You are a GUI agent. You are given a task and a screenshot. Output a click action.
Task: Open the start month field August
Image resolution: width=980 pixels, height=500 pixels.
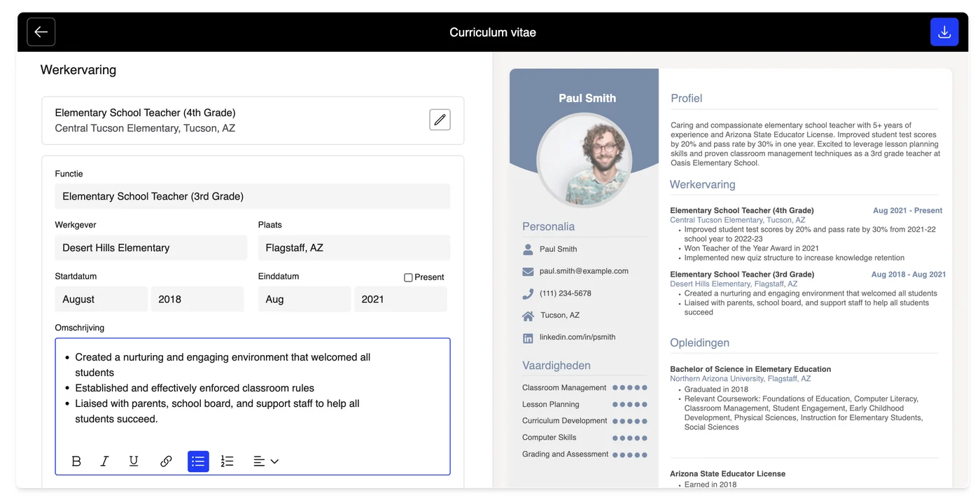tap(101, 299)
